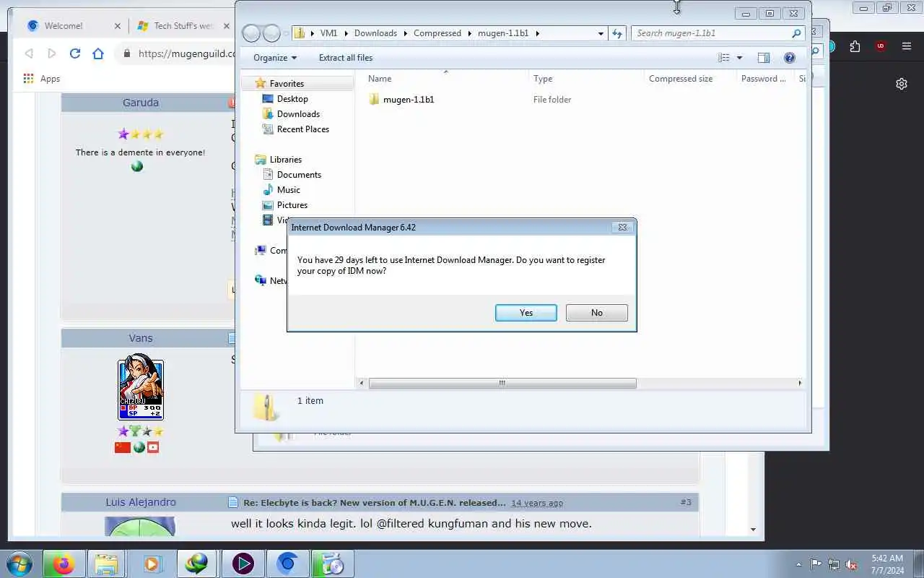Viewport: 924px width, 578px height.
Task: Click the horizontal scrollbar right arrow
Action: 799,383
